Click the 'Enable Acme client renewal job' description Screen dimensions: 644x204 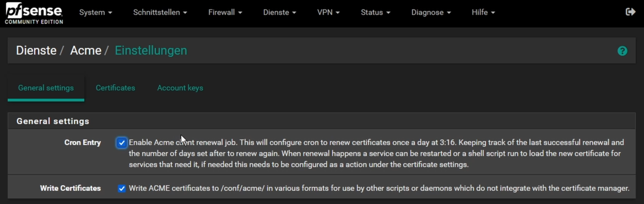376,154
